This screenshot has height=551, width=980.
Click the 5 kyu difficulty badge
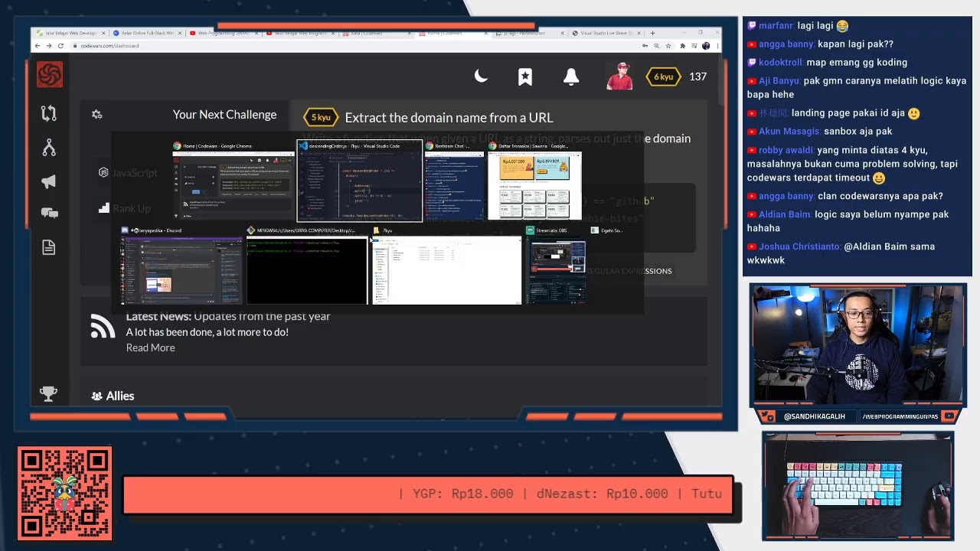pyautogui.click(x=320, y=117)
